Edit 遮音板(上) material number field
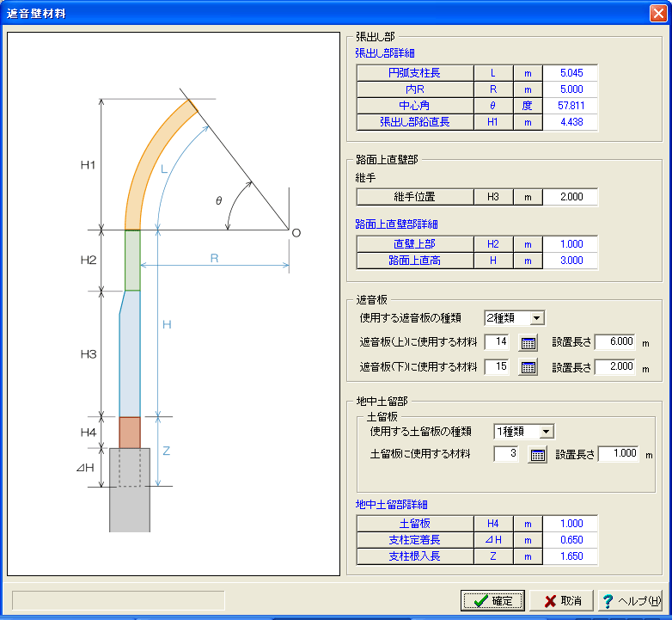 click(497, 341)
